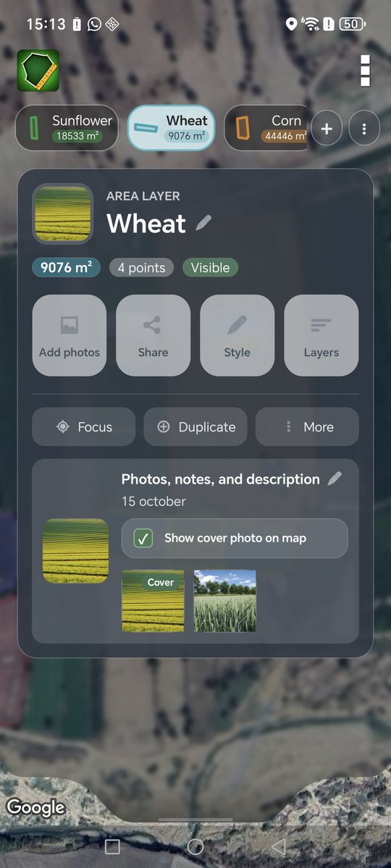The height and width of the screenshot is (868, 391).
Task: Open the green wheat with trees photo
Action: click(225, 601)
